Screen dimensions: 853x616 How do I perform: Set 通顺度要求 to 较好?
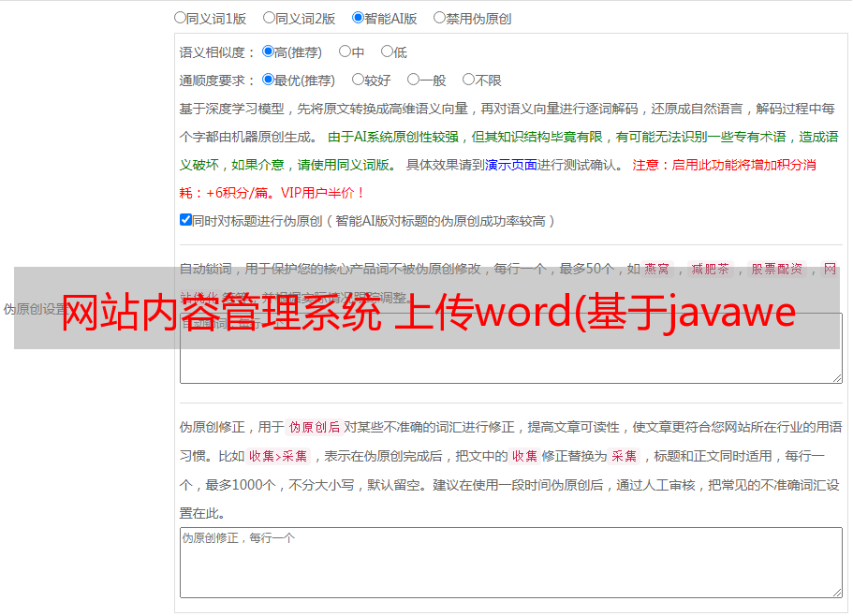coord(358,80)
